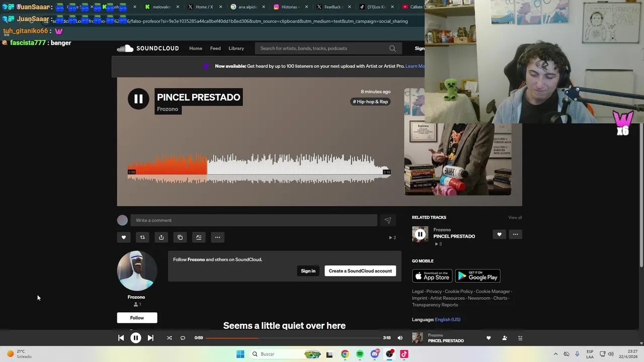Toggle shuffle in the bottom player
The height and width of the screenshot is (362, 644).
(x=169, y=338)
